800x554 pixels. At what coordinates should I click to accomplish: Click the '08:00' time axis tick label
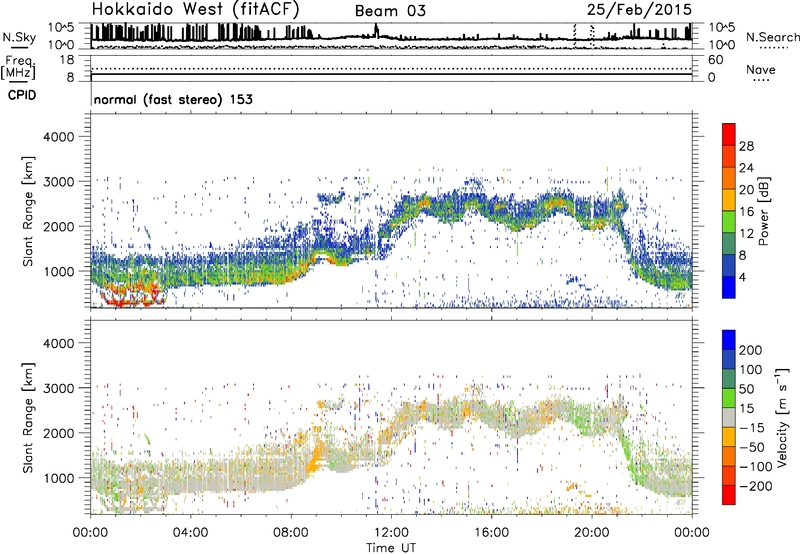pyautogui.click(x=290, y=533)
